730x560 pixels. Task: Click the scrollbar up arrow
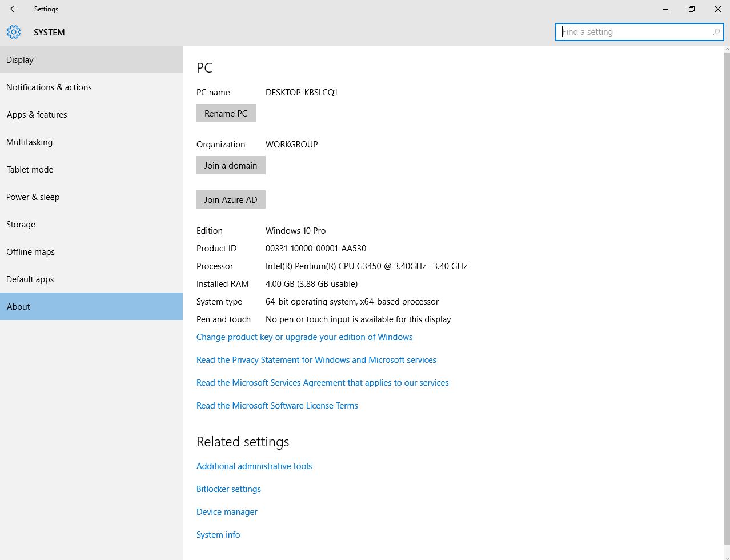tap(727, 49)
